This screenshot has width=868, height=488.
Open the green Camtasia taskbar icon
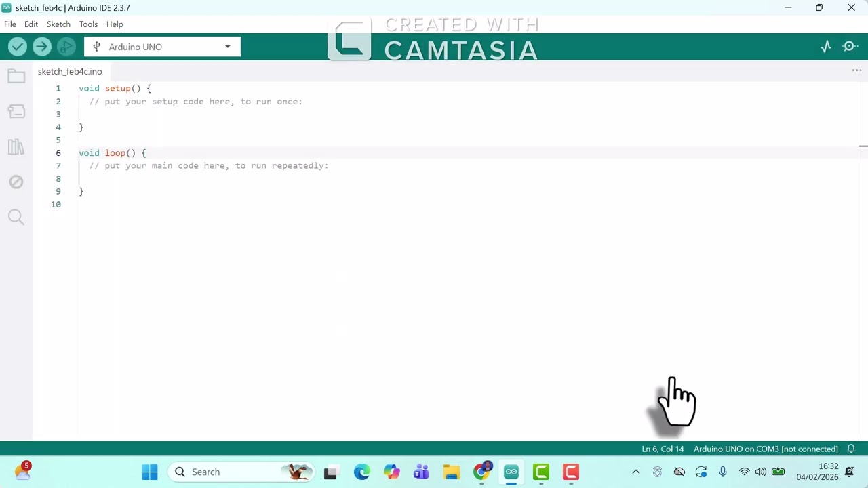point(541,472)
